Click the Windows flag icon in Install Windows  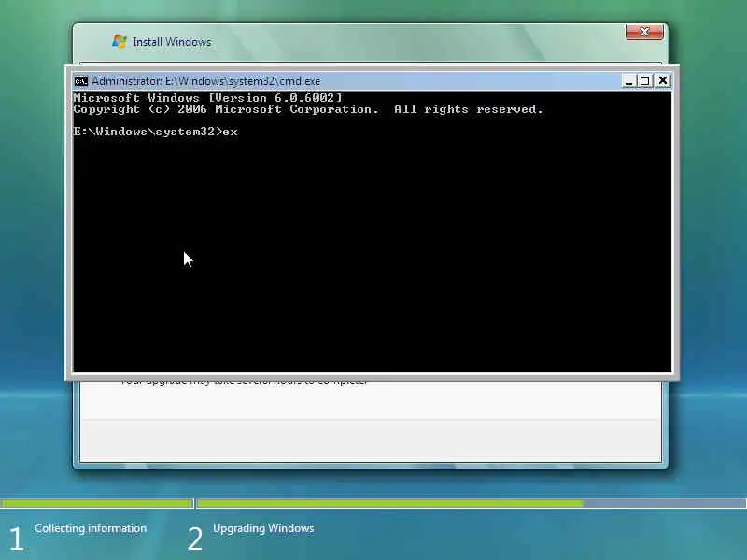pos(120,41)
